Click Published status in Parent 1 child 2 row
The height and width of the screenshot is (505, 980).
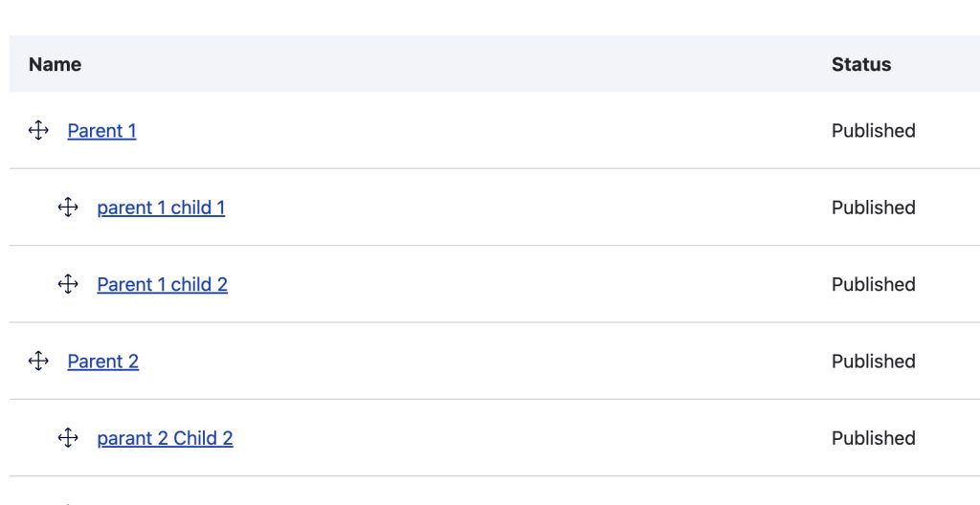pyautogui.click(x=873, y=284)
